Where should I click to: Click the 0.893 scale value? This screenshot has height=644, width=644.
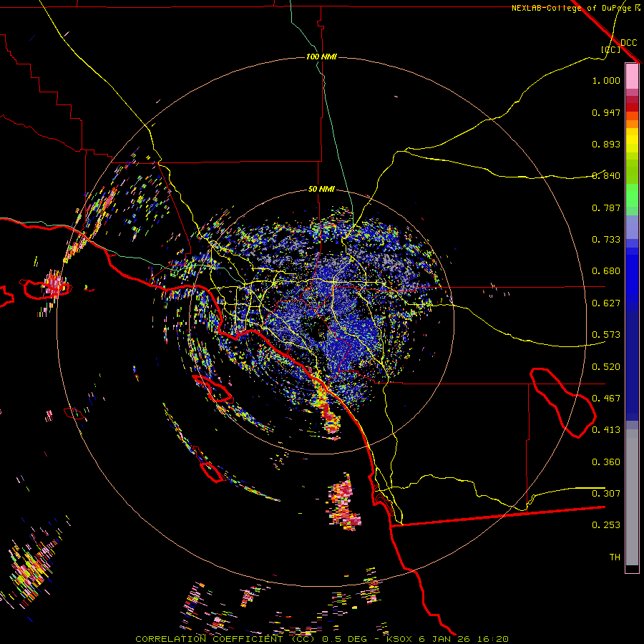click(606, 144)
